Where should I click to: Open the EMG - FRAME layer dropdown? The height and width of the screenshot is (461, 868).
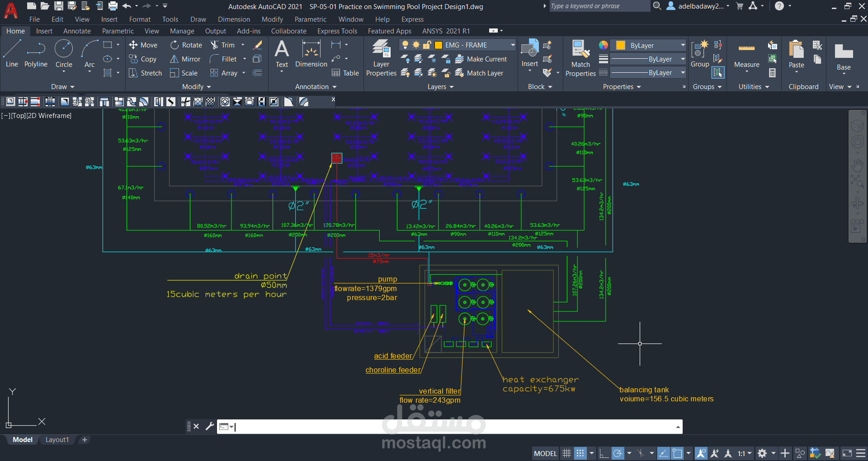[x=513, y=45]
